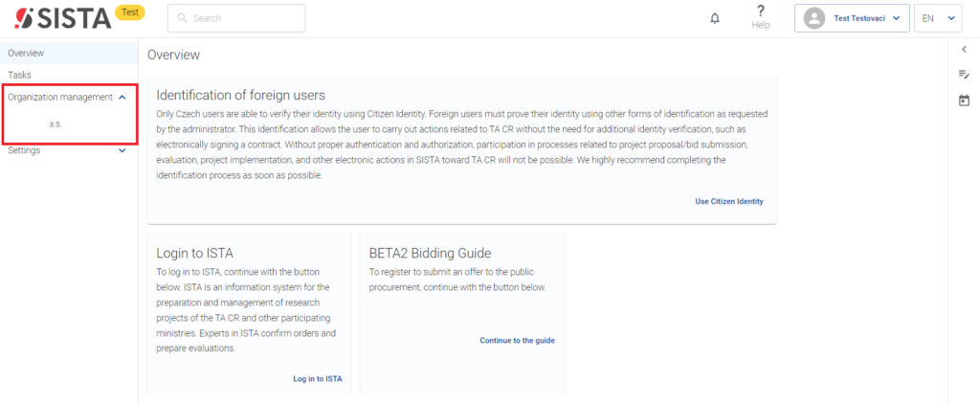This screenshot has height=405, width=980.
Task: Click the magnifier icon in the search box
Action: (x=183, y=18)
